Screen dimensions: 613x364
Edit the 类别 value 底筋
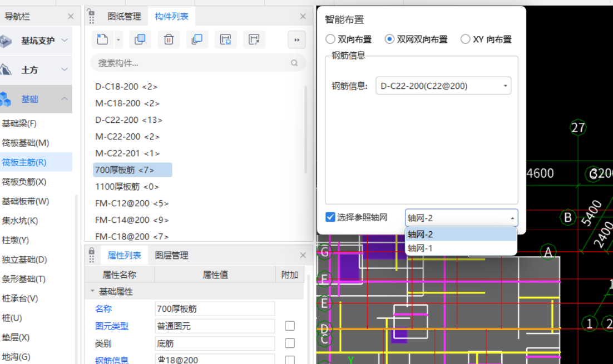coord(215,343)
